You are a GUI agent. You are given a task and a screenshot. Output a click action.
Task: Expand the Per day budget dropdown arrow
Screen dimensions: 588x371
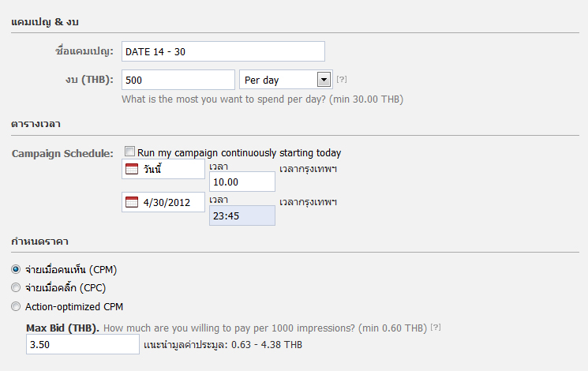click(x=324, y=80)
